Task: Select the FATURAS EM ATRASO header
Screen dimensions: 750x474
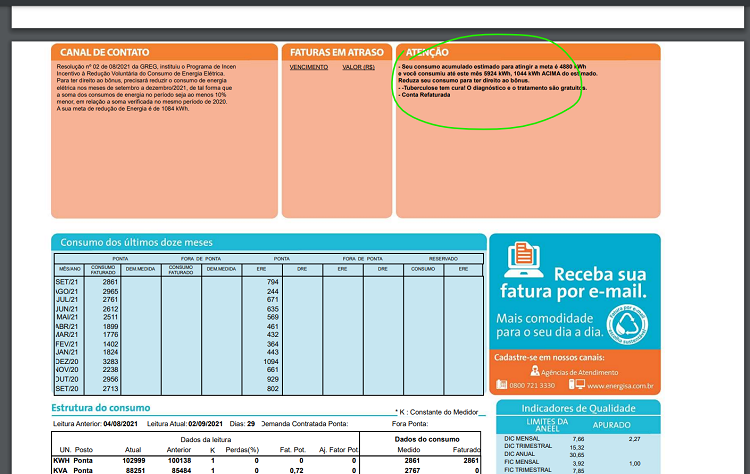Action: point(335,52)
